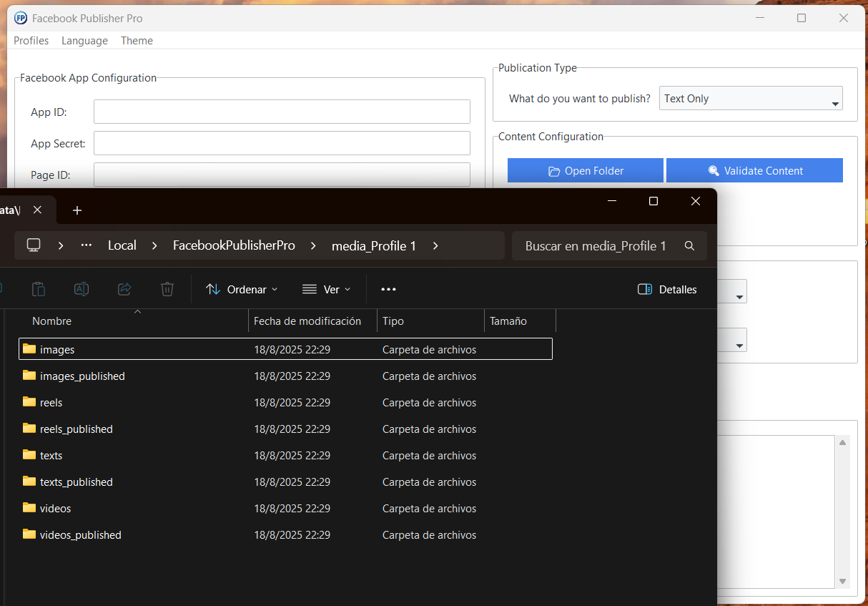
Task: Select the videos_published folder icon
Action: tap(29, 534)
